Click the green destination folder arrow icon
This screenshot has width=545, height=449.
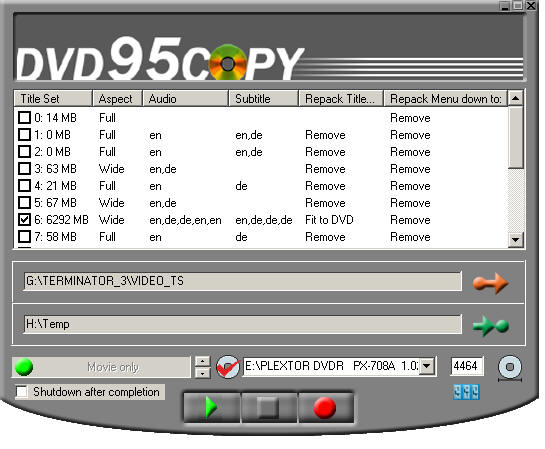(490, 326)
